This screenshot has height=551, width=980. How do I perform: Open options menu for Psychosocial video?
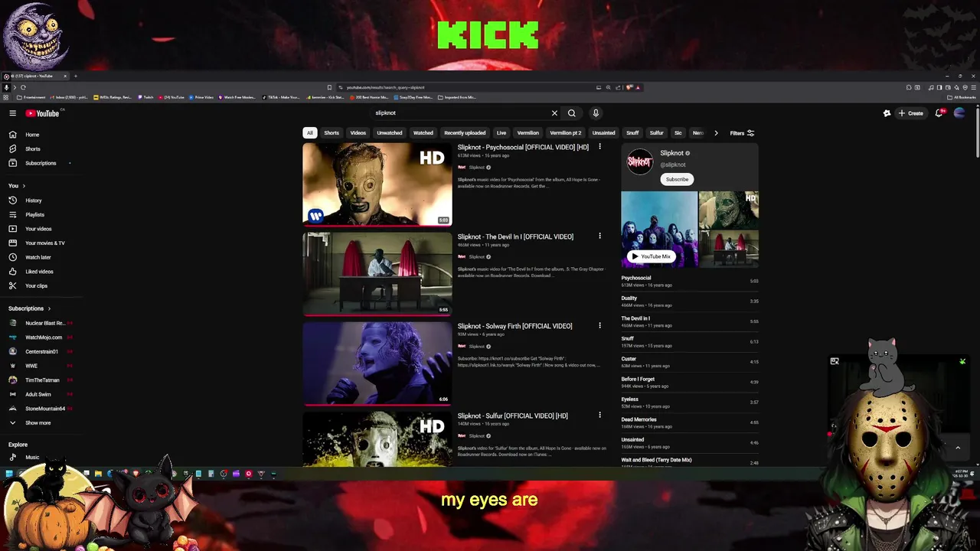[599, 147]
